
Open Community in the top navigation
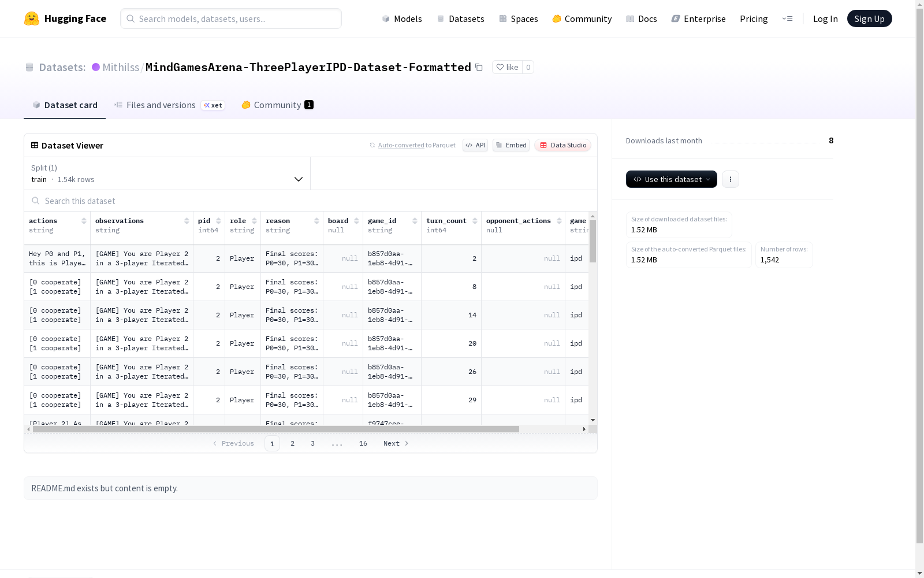pos(582,18)
